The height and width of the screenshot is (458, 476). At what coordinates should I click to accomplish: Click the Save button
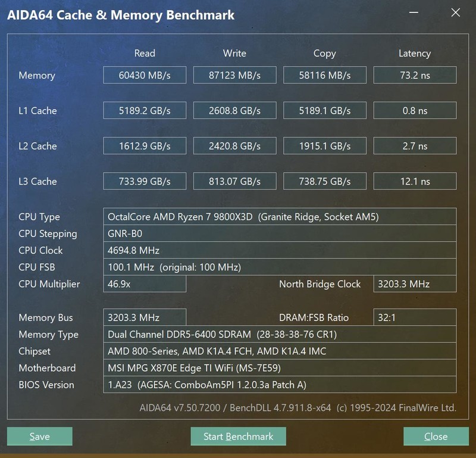point(39,436)
